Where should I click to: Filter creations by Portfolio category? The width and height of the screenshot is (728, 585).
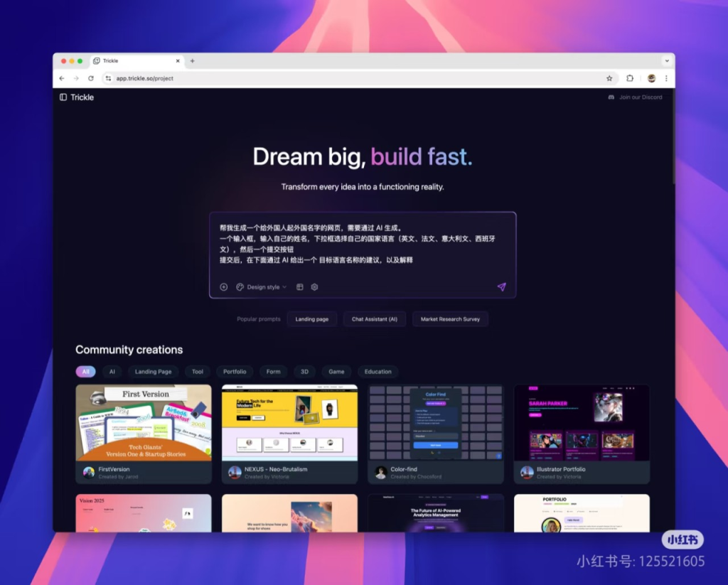[235, 372]
